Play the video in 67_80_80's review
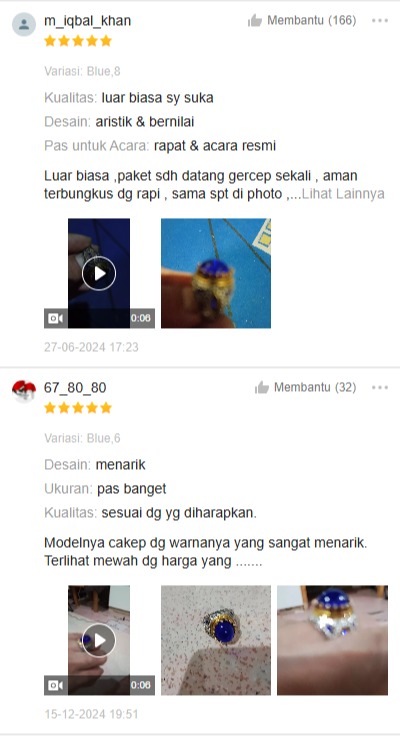This screenshot has width=400, height=736. point(99,640)
